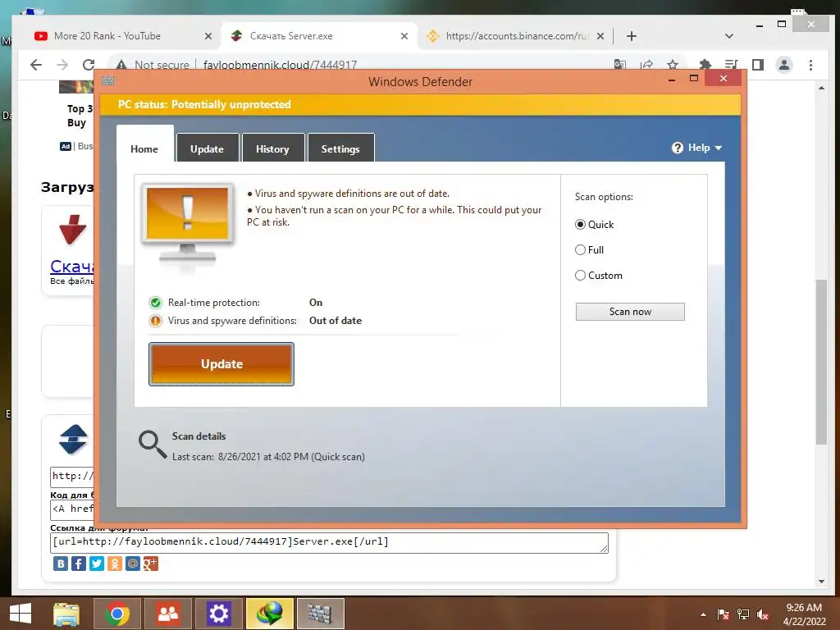Click the scrollbar down arrow
Screen dimensions: 840x630
tap(821, 582)
